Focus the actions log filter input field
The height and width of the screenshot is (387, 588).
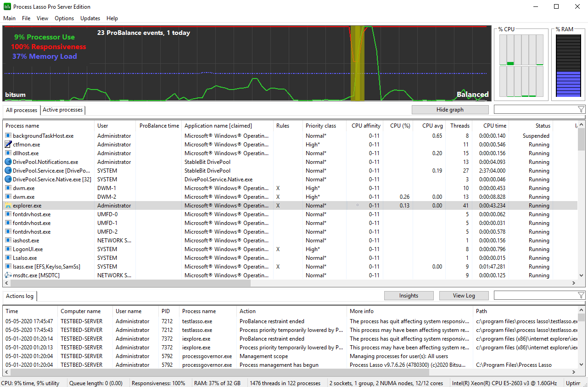click(535, 296)
